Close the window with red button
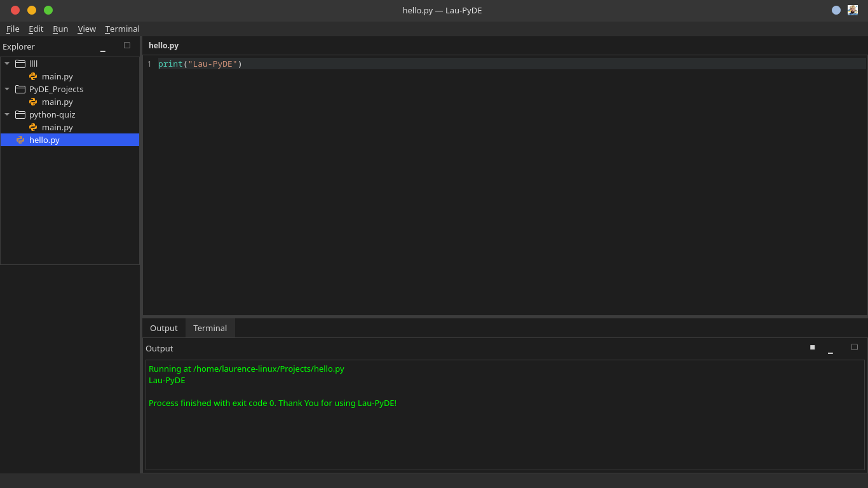 click(x=15, y=10)
